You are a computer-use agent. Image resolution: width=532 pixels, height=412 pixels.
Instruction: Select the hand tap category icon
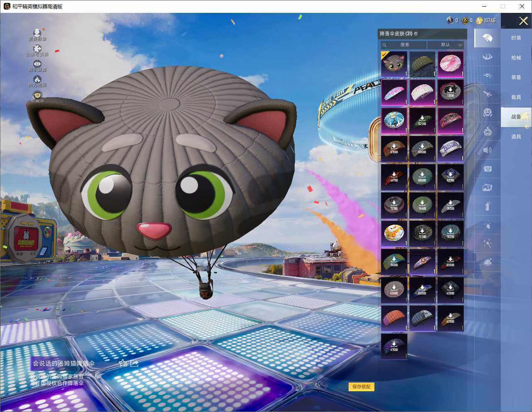(x=488, y=225)
